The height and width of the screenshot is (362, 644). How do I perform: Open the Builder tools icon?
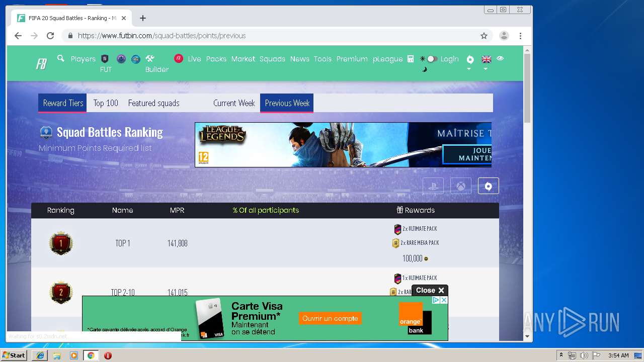(150, 58)
